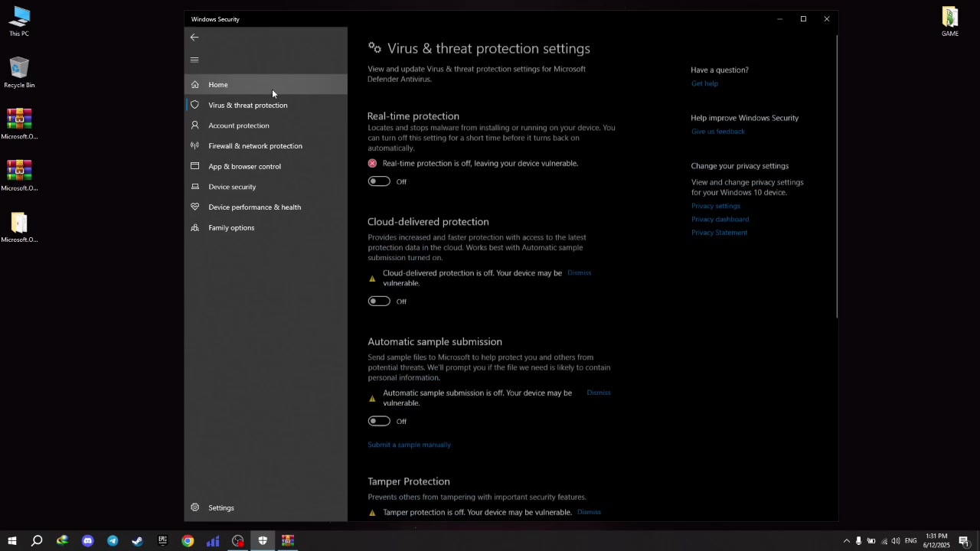980x551 pixels.
Task: Click the Automatic sample submission heading
Action: click(435, 342)
